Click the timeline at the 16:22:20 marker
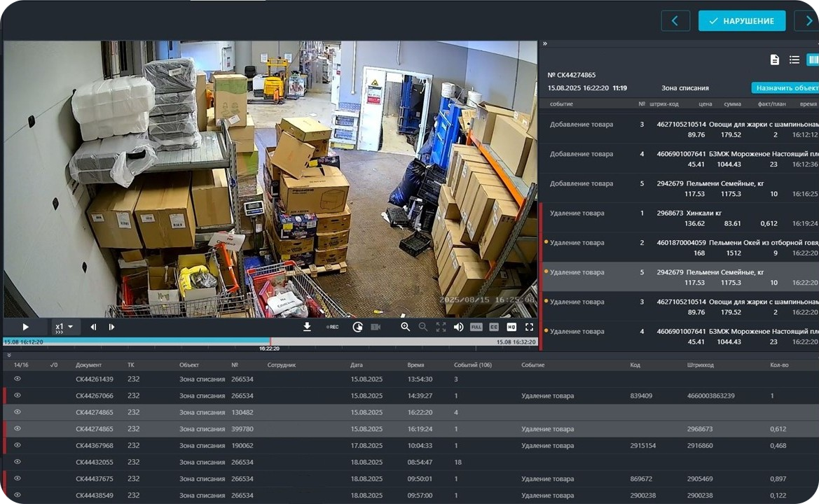 pos(270,342)
